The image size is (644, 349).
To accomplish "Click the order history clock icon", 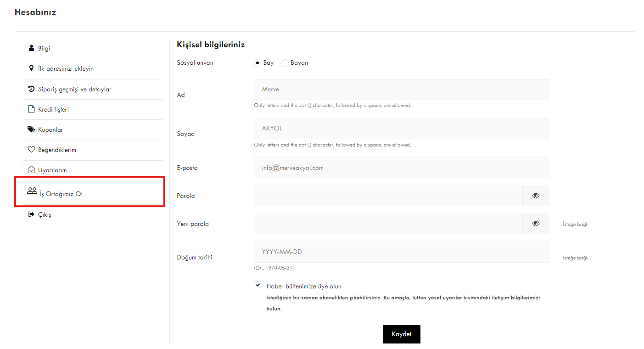I will click(31, 89).
